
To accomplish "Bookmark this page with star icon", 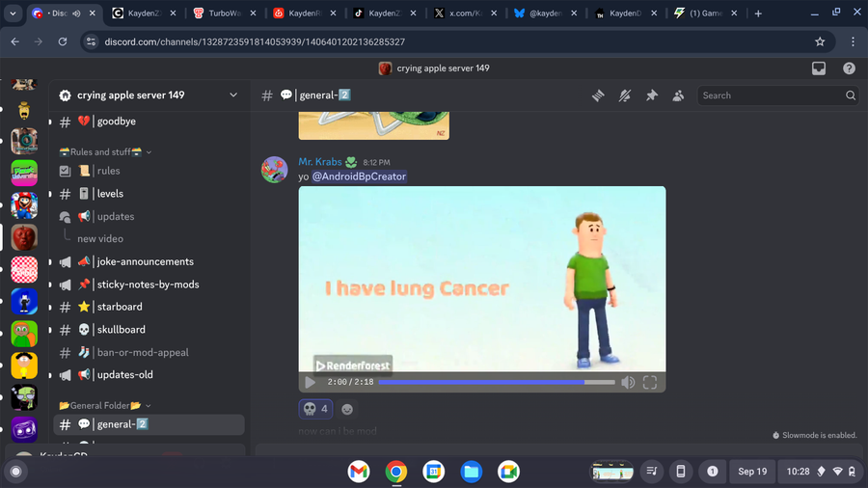I will pos(820,41).
